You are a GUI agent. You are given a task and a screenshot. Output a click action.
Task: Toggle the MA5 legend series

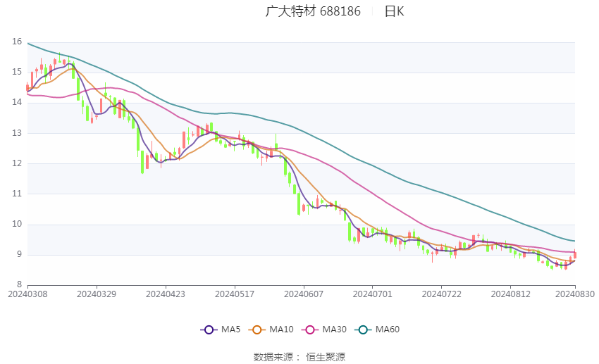click(221, 330)
